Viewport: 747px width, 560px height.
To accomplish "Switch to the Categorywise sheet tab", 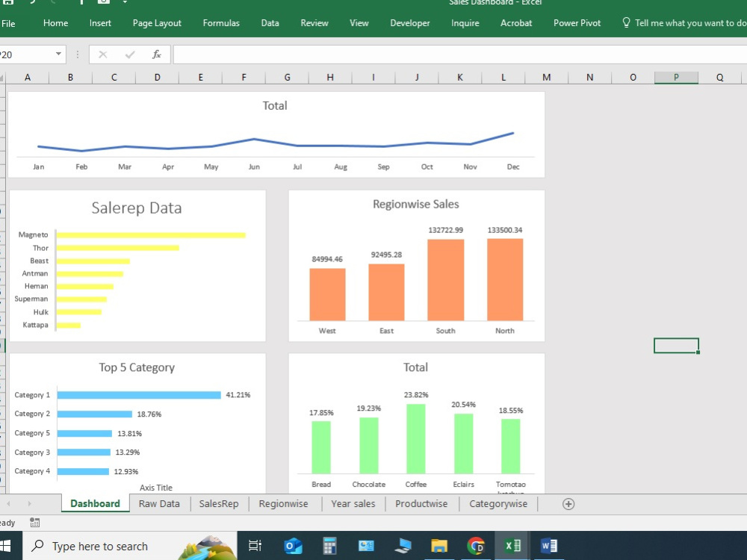I will pyautogui.click(x=498, y=504).
